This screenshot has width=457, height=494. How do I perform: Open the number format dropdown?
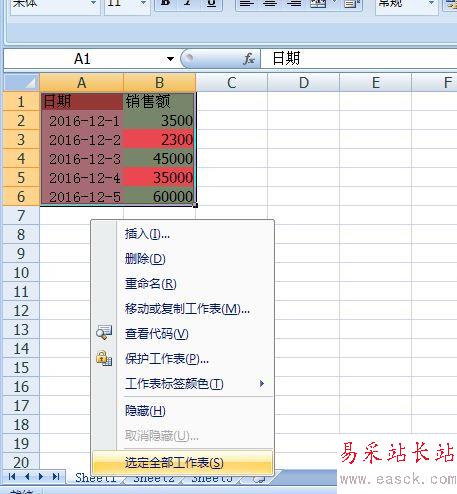click(431, 3)
